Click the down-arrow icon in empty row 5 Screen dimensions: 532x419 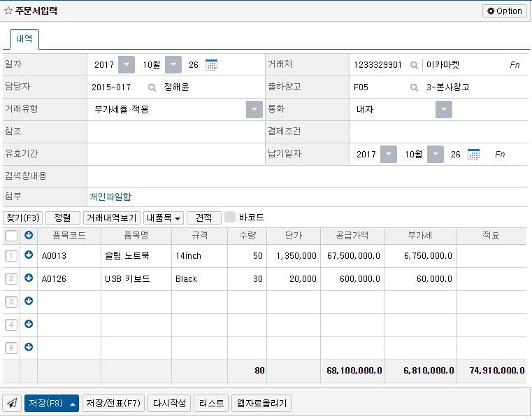point(29,347)
